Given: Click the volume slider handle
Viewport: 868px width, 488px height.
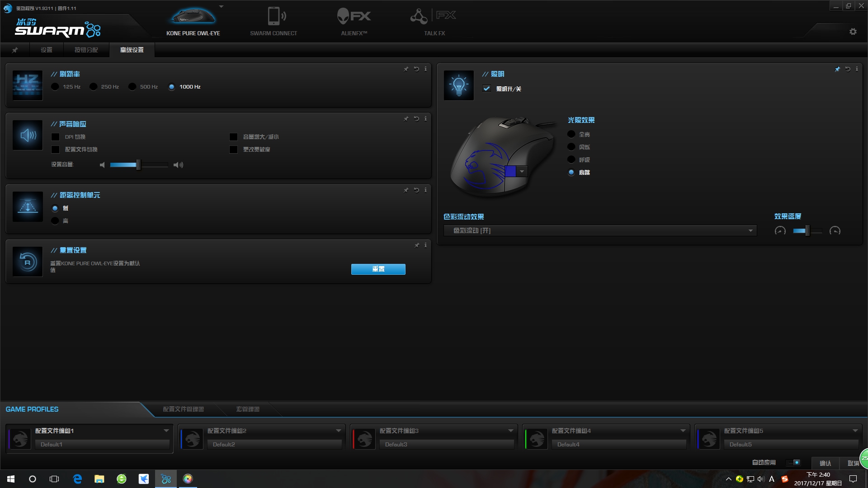Looking at the screenshot, I should 138,165.
